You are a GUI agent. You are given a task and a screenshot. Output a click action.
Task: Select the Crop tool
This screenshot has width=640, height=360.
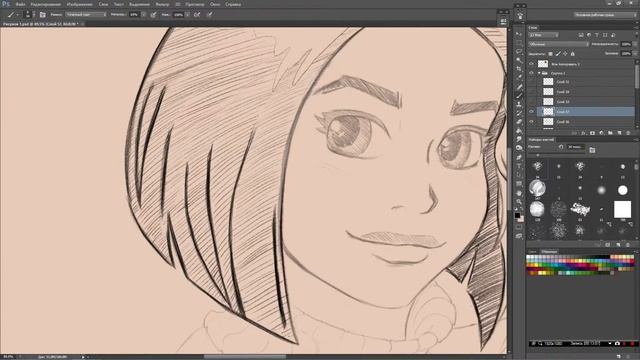pyautogui.click(x=519, y=69)
